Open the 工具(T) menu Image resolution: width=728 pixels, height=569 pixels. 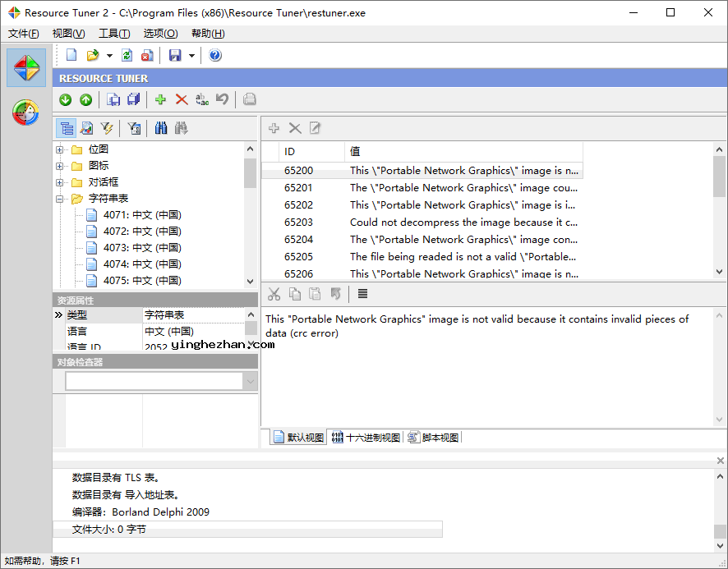tap(114, 34)
